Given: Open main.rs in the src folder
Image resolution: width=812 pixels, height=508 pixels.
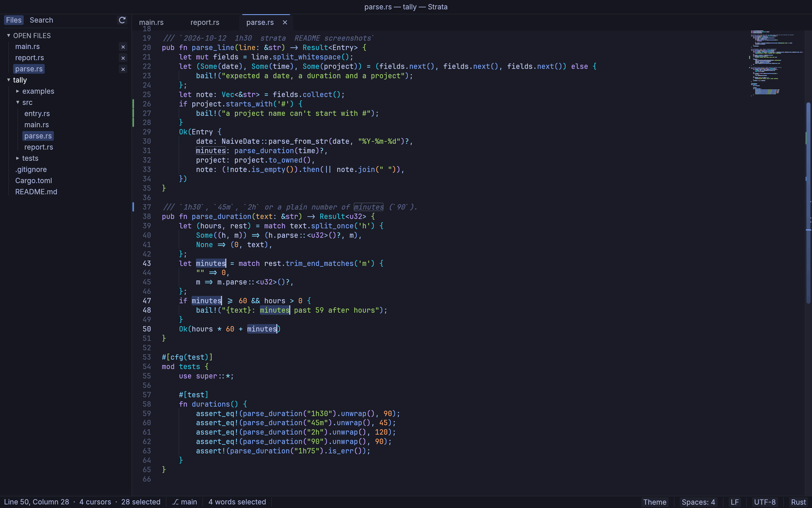Looking at the screenshot, I should (x=37, y=125).
